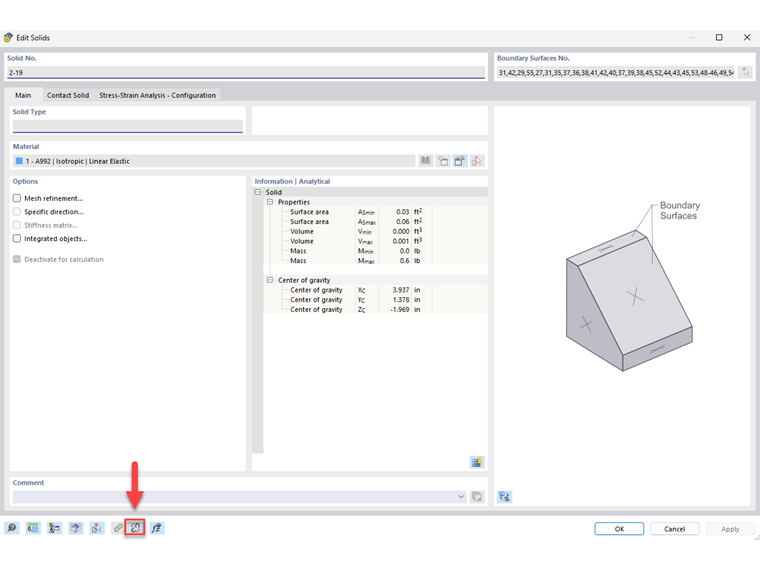
Task: Switch to the Contact Solid tab
Action: click(x=68, y=95)
